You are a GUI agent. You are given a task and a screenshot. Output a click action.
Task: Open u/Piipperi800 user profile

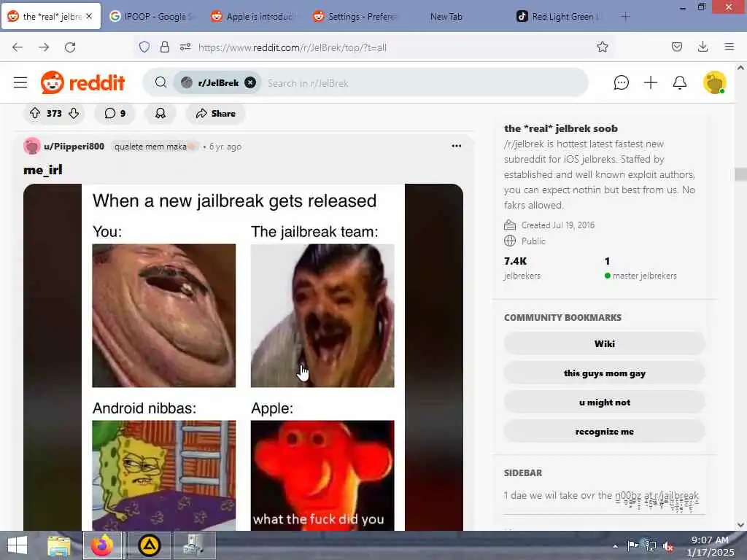coord(74,146)
